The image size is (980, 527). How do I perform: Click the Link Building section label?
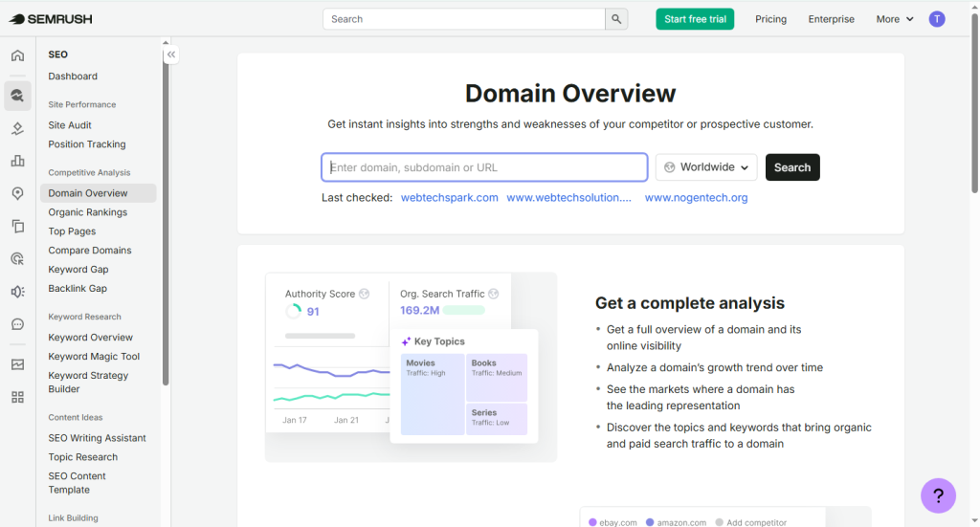coord(73,517)
